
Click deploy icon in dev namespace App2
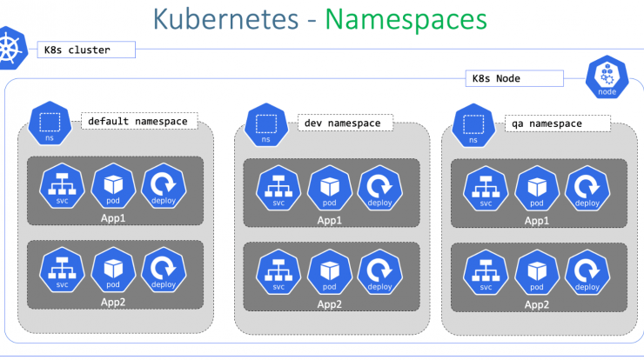pyautogui.click(x=380, y=272)
